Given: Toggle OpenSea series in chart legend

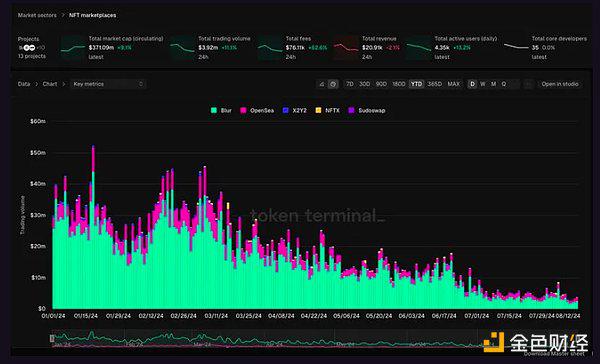Looking at the screenshot, I should 257,111.
